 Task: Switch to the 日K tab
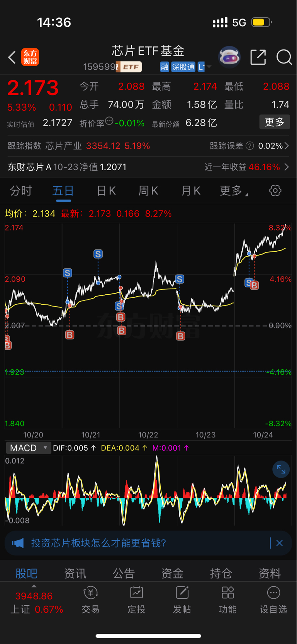tap(106, 191)
